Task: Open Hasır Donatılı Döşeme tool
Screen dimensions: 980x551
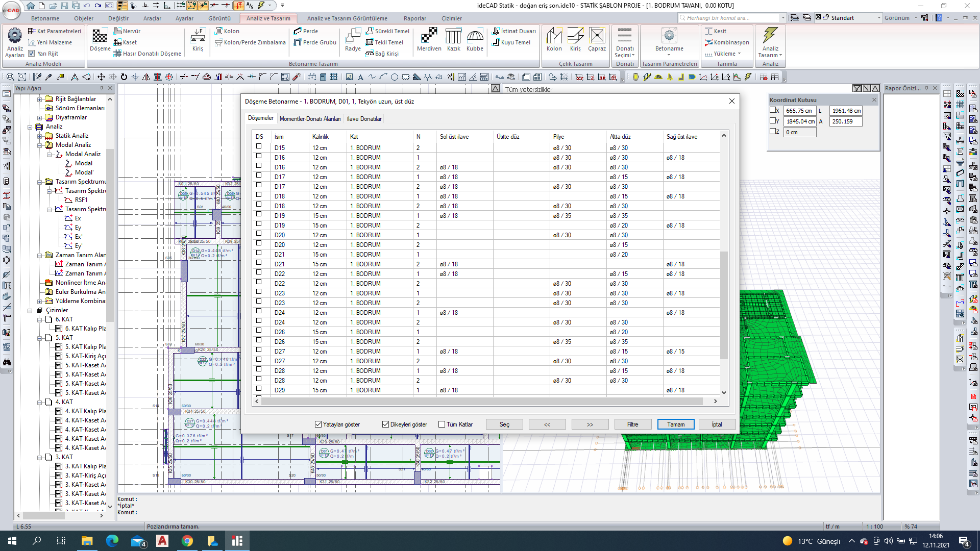Action: pos(148,54)
